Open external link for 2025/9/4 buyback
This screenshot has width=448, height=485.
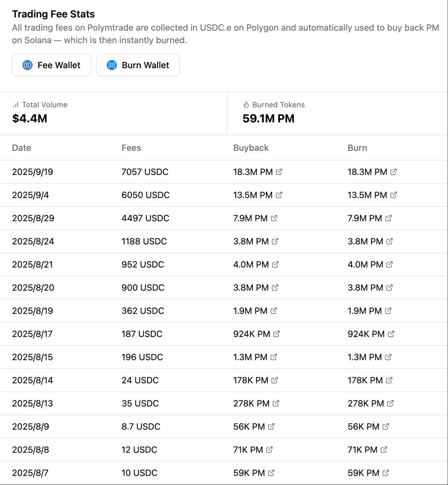279,195
